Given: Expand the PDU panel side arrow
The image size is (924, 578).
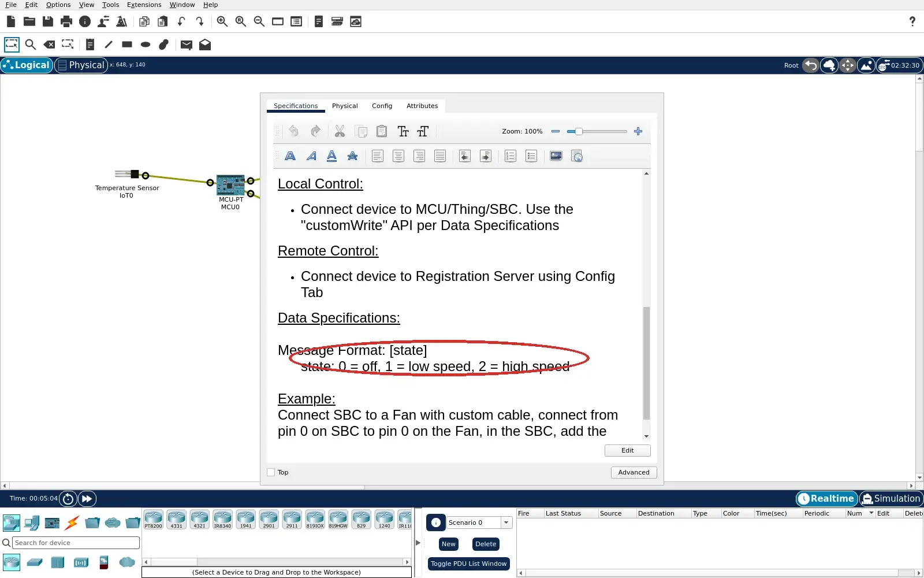Looking at the screenshot, I should [418, 543].
